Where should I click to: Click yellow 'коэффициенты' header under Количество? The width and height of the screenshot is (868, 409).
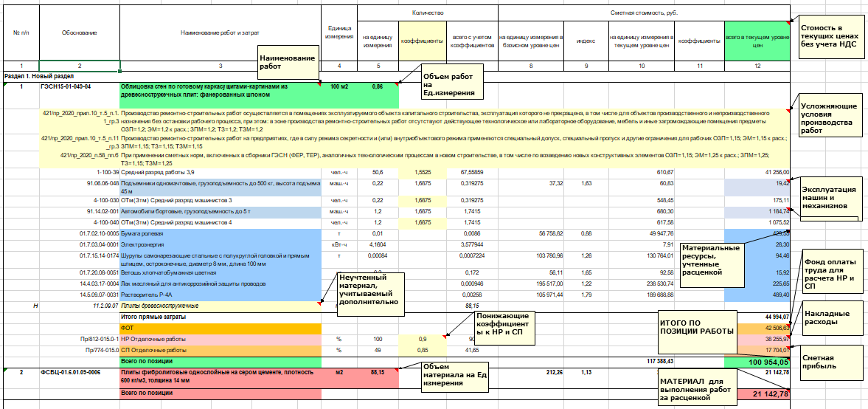422,41
